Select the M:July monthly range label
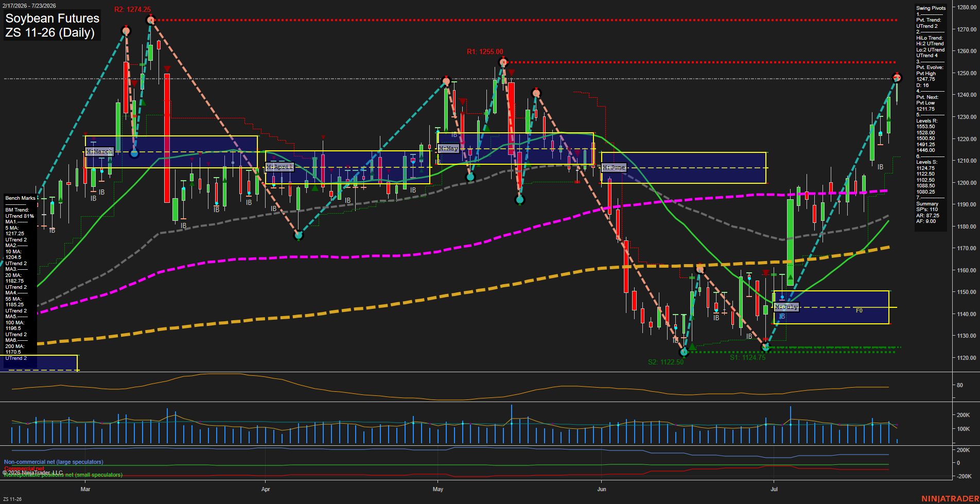The width and height of the screenshot is (980, 504). [786, 307]
